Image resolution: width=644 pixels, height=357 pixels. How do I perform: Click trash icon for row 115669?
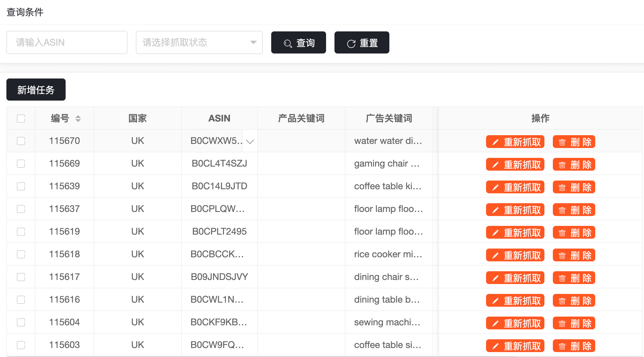tap(562, 165)
